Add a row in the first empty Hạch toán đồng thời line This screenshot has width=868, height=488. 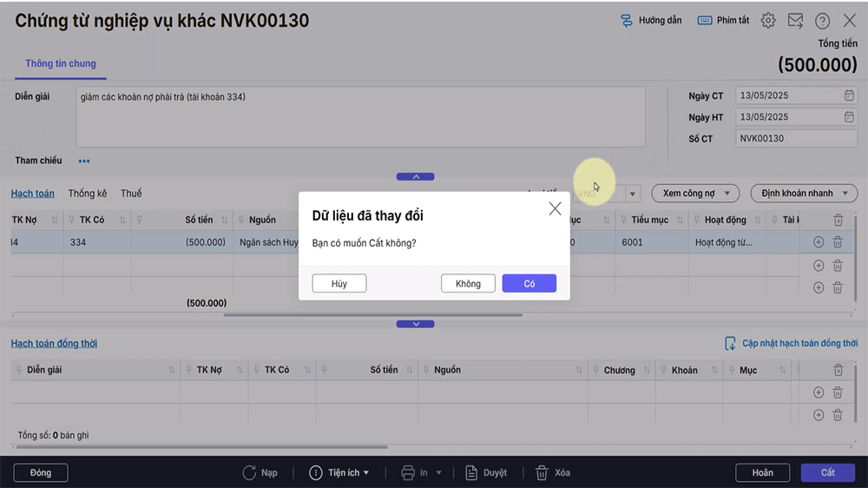(x=819, y=392)
